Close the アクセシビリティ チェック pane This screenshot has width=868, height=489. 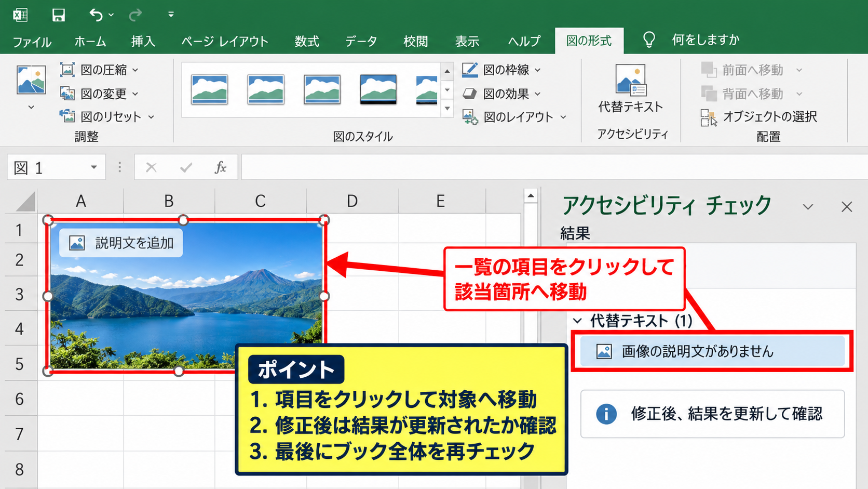847,207
